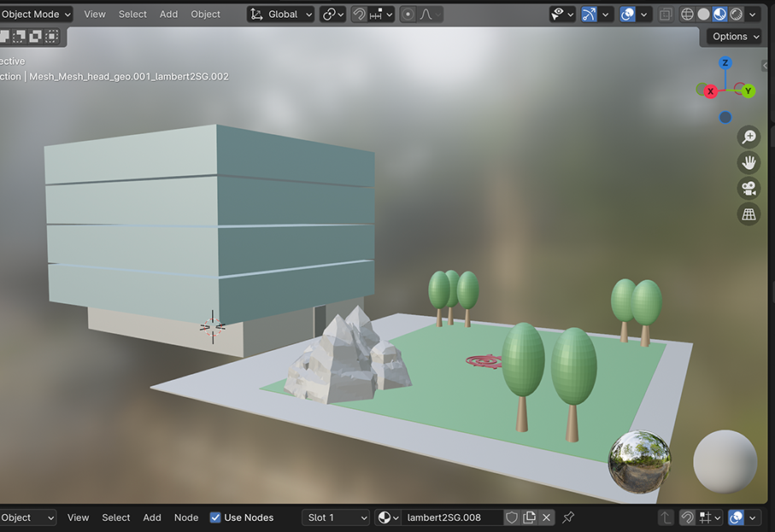Open the Node menu in shader editor
Viewport: 775px width, 532px height.
coord(186,517)
